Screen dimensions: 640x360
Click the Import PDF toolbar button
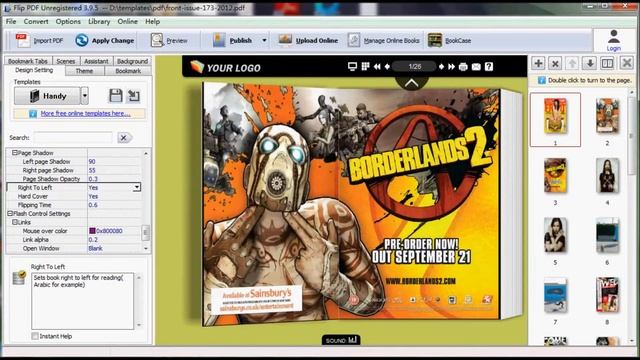40,40
